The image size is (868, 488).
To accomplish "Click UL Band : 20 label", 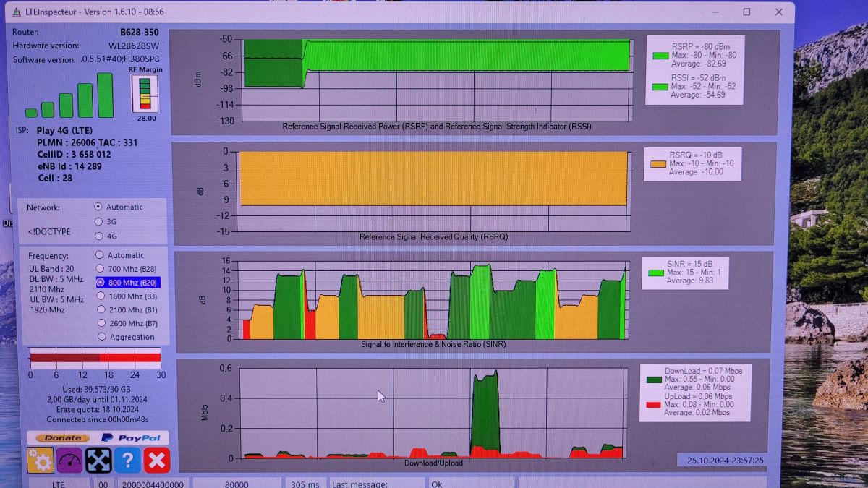I will click(x=52, y=269).
